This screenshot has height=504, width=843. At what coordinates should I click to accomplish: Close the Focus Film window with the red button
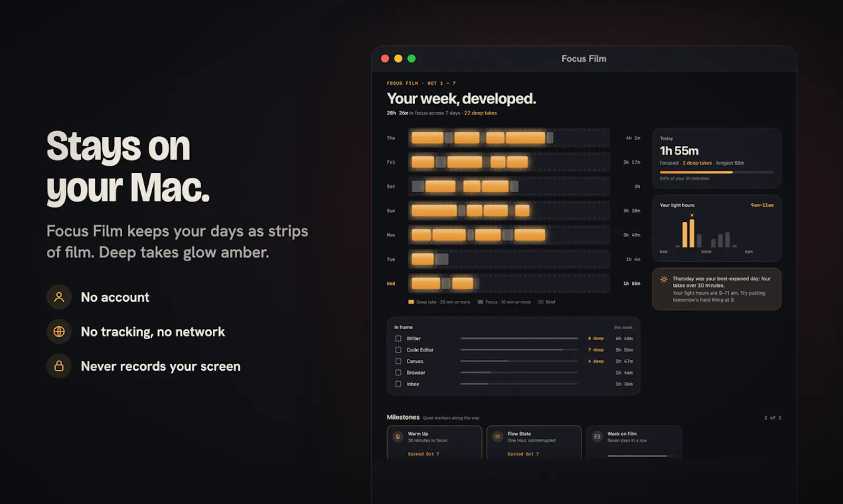tap(385, 58)
